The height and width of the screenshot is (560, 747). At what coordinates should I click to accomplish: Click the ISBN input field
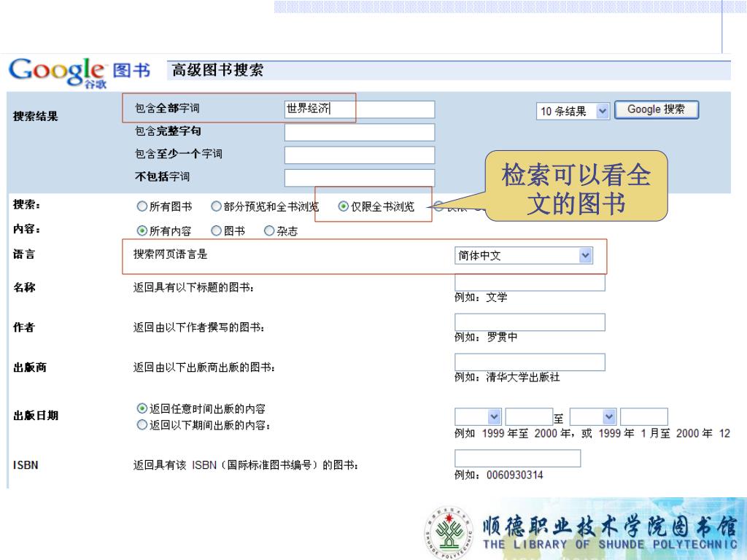click(517, 458)
